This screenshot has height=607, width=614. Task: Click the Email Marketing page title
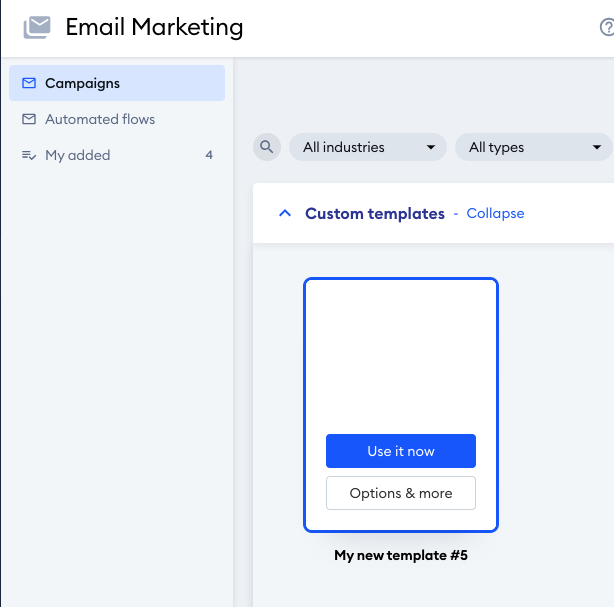[154, 27]
